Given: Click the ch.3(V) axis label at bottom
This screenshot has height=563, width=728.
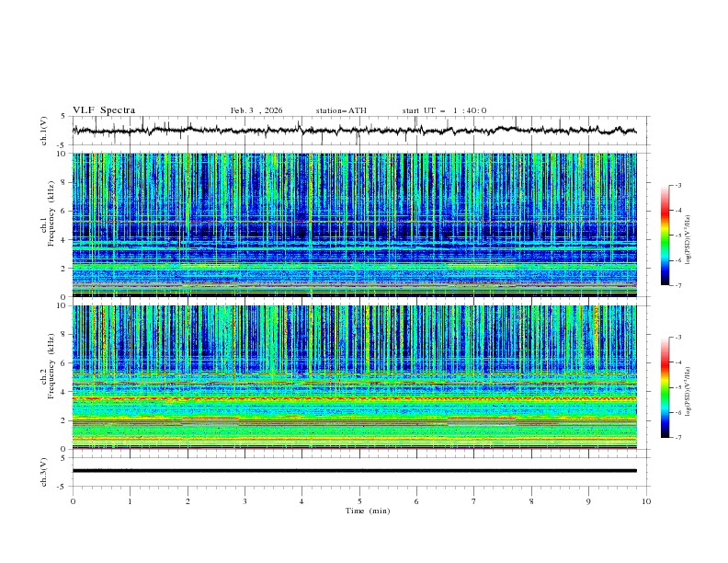Looking at the screenshot, I should point(44,470).
